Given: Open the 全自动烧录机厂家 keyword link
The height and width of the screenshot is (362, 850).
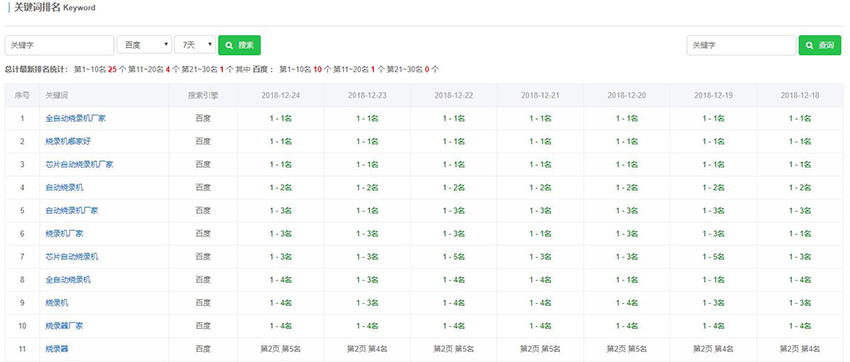Looking at the screenshot, I should click(x=75, y=118).
